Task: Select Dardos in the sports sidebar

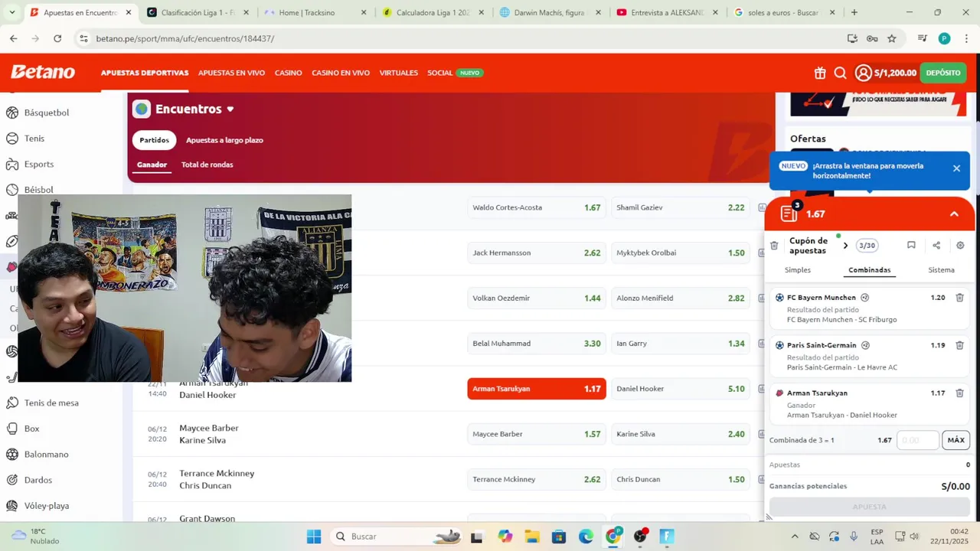Action: [38, 480]
